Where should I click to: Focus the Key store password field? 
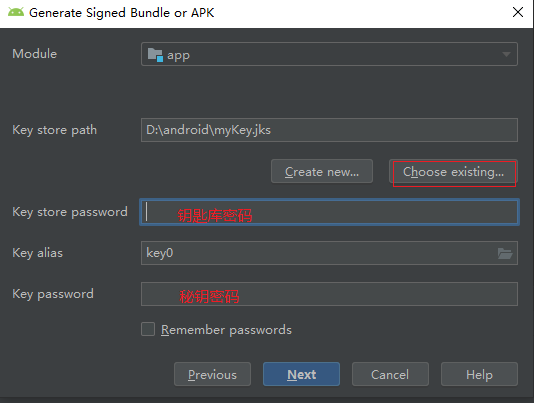point(329,212)
